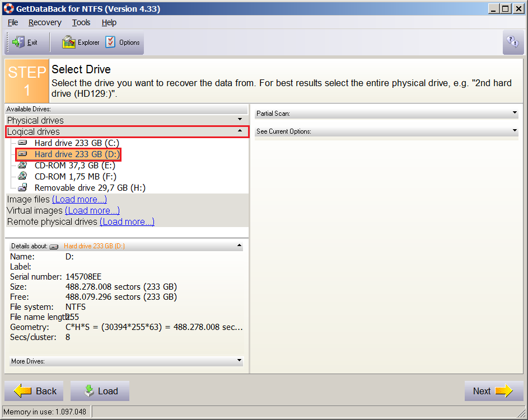Screen dimensions: 528x420
Task: Expand the More Drives dropdown
Action: click(239, 361)
